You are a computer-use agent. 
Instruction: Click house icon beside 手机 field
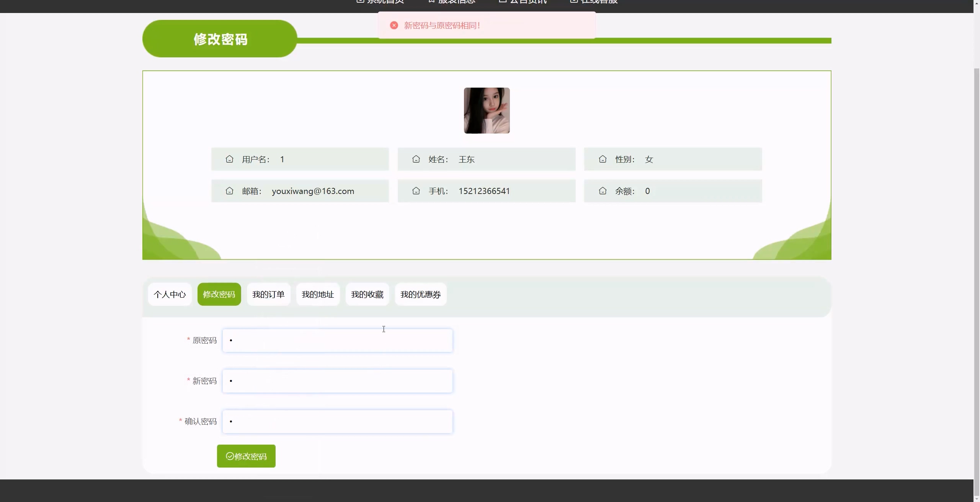pyautogui.click(x=416, y=191)
